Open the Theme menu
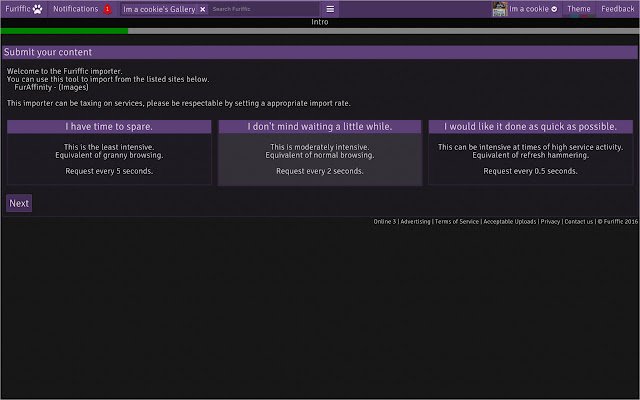640x400 pixels. coord(579,9)
